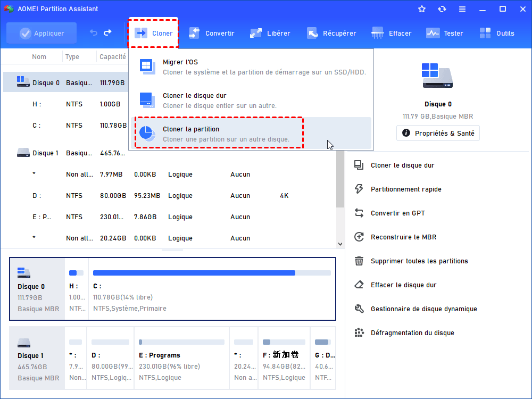
Task: Select Disque 1 block in the disk map
Action: pyautogui.click(x=37, y=358)
